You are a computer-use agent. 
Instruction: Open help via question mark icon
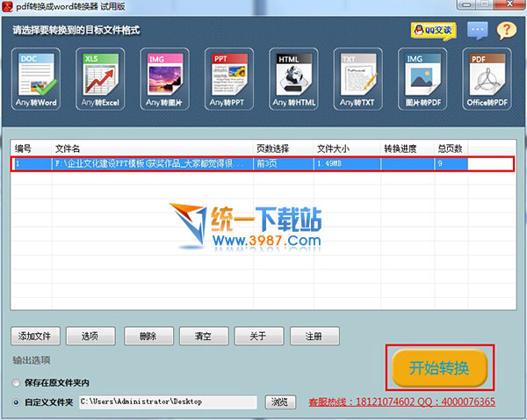(505, 31)
